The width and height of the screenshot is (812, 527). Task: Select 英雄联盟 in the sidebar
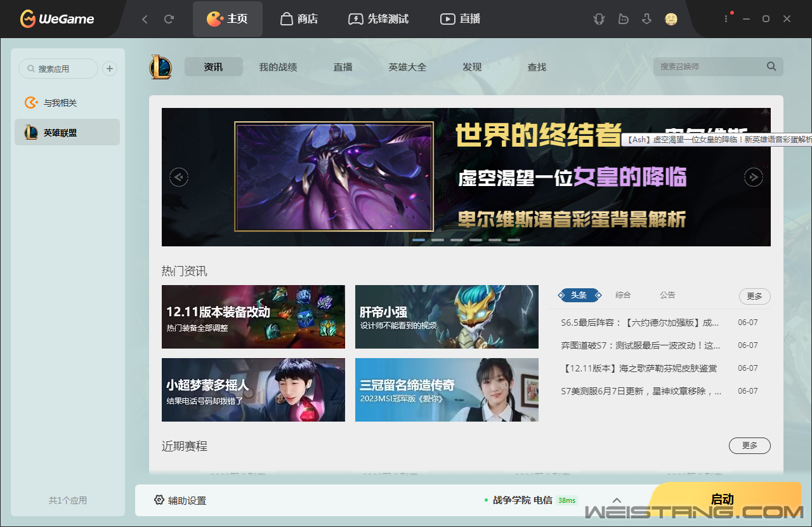coord(67,133)
